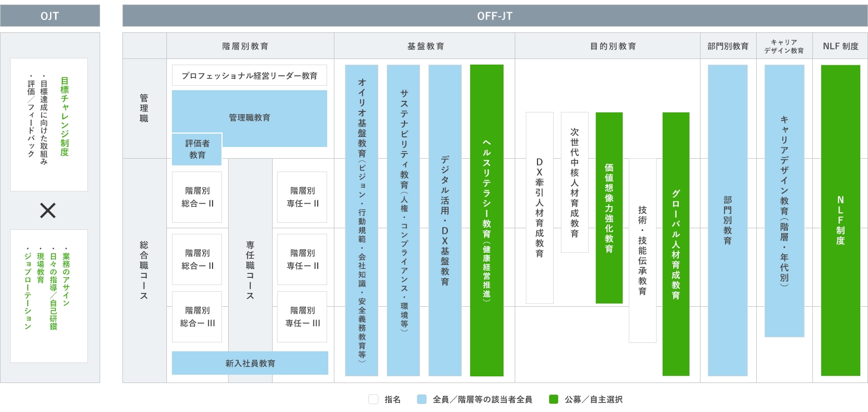Select the OJT header tab
Image resolution: width=868 pixels, height=412 pixels.
pos(50,16)
